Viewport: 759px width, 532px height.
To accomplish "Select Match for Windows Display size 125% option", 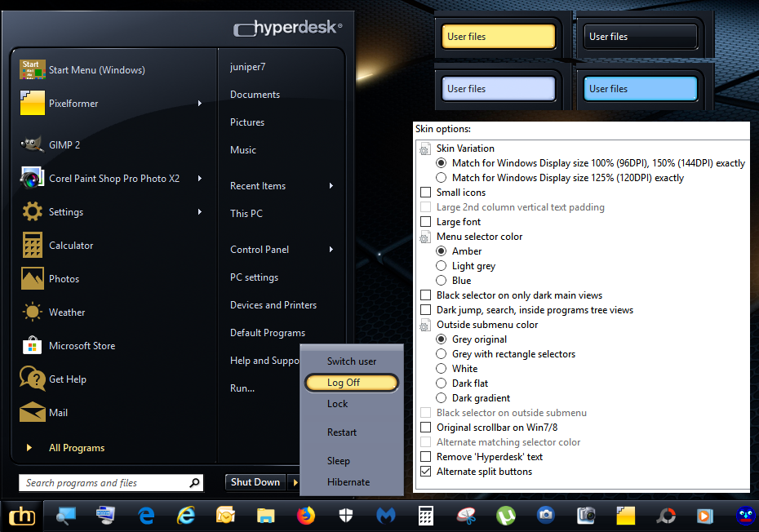I will pos(441,178).
